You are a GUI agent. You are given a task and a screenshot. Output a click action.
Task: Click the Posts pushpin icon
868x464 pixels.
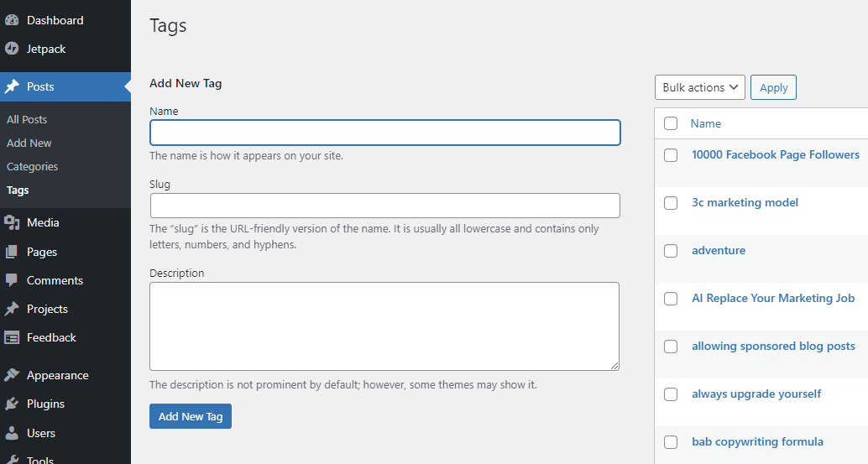tap(12, 86)
